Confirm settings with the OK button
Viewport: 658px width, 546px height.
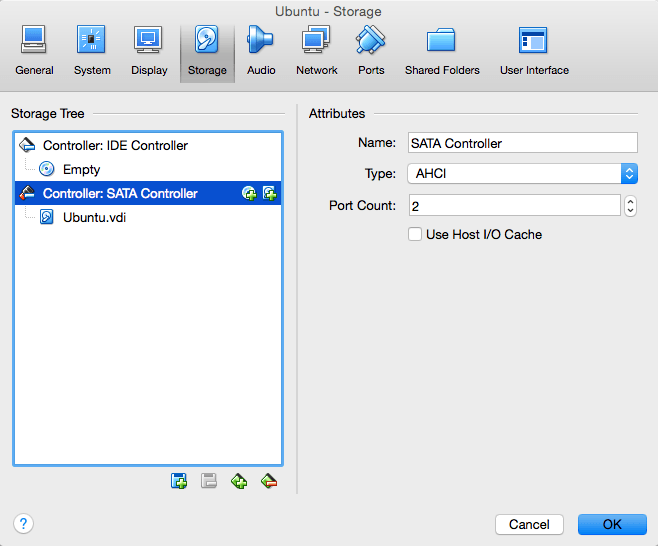[x=612, y=524]
